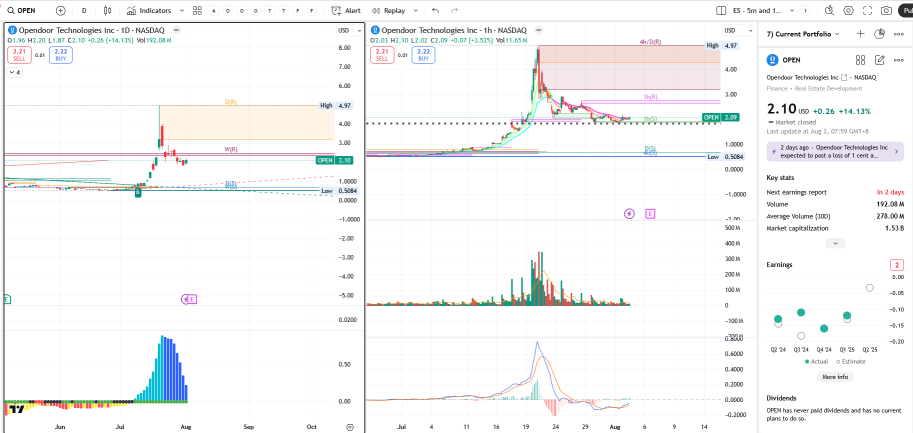Image resolution: width=913 pixels, height=433 pixels.
Task: Click the Opendoor logo in the details panel
Action: tap(772, 59)
